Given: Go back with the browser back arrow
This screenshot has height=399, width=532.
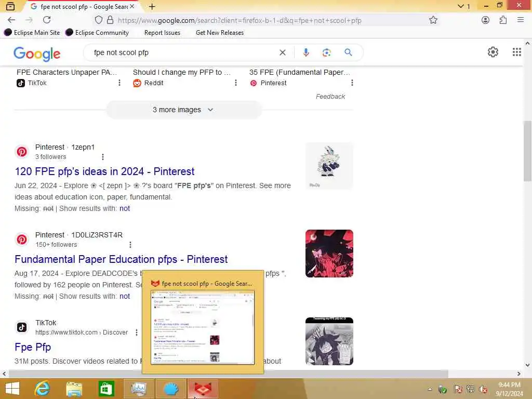Looking at the screenshot, I should coord(11,20).
